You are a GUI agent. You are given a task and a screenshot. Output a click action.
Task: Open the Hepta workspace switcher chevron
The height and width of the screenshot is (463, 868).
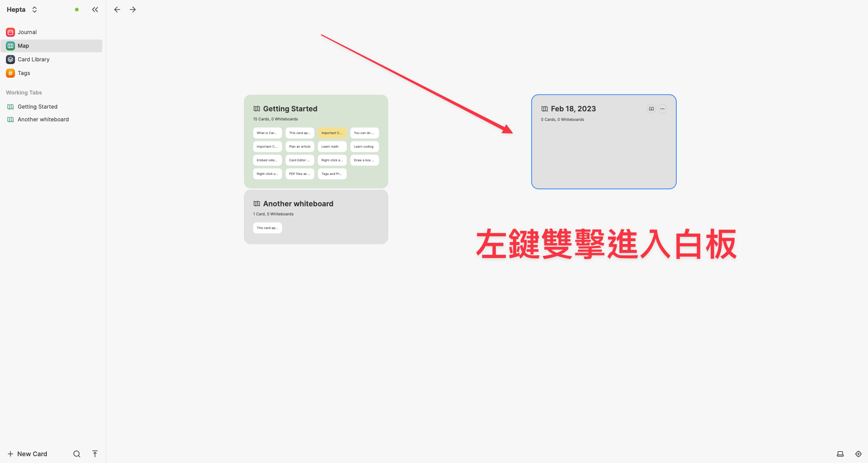[x=34, y=9]
